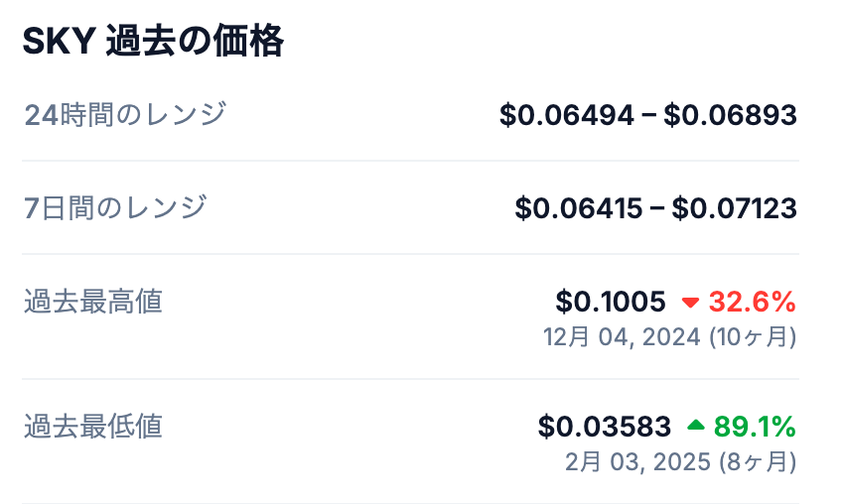Click the all-time high price $0.1005
This screenshot has height=504, width=842.
[610, 302]
